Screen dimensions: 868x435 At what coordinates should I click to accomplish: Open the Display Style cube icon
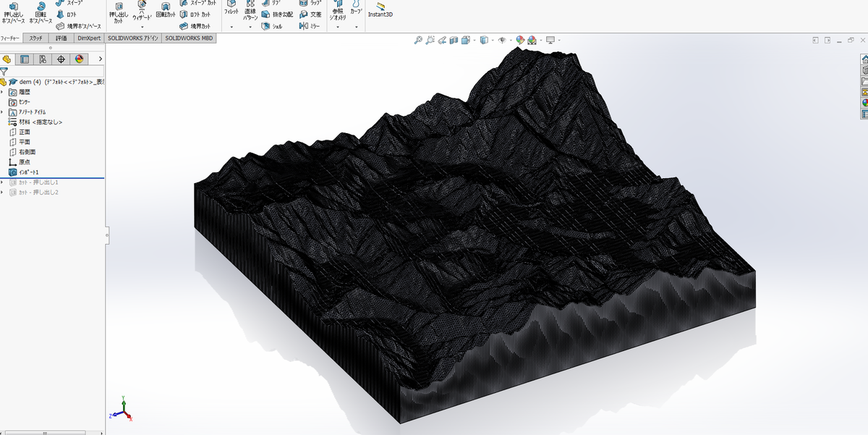click(484, 41)
